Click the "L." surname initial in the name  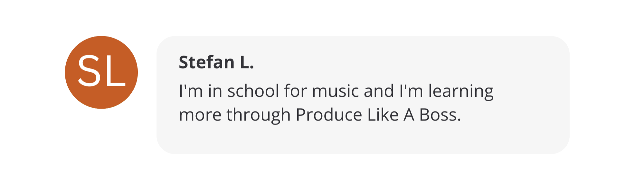coord(247,62)
